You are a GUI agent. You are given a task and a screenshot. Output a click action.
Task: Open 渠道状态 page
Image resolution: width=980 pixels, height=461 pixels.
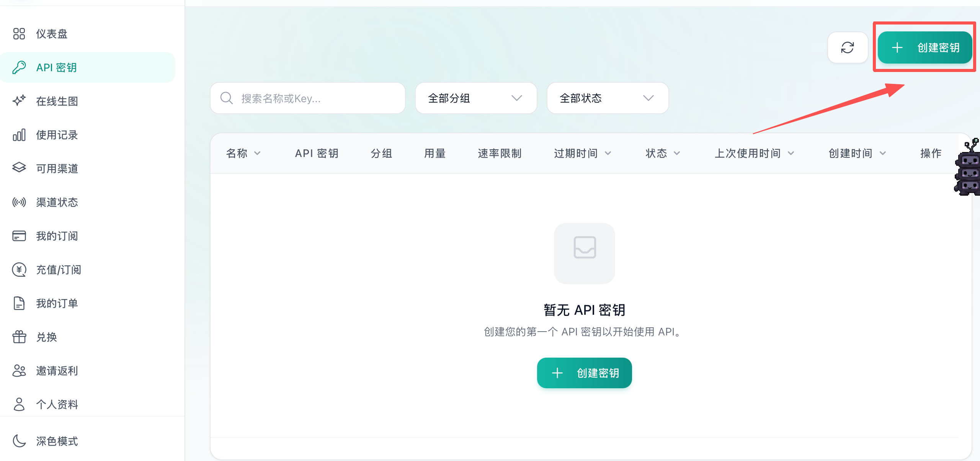(x=88, y=202)
